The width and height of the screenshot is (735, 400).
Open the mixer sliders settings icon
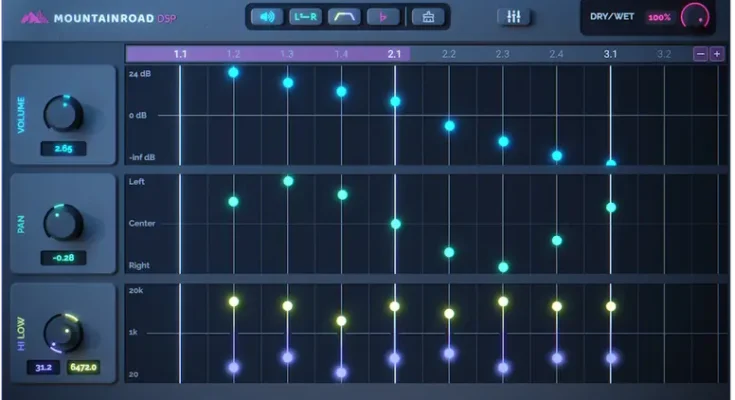tap(515, 17)
